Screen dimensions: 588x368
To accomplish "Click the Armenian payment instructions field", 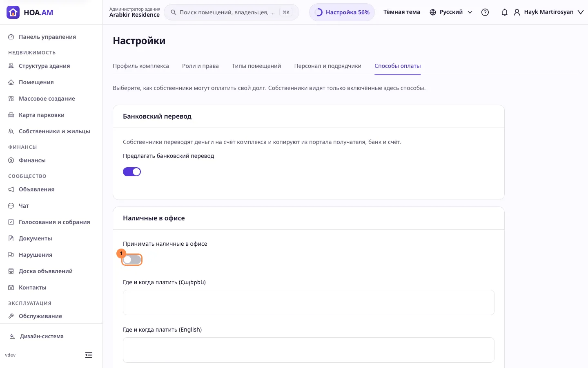I will click(x=309, y=303).
